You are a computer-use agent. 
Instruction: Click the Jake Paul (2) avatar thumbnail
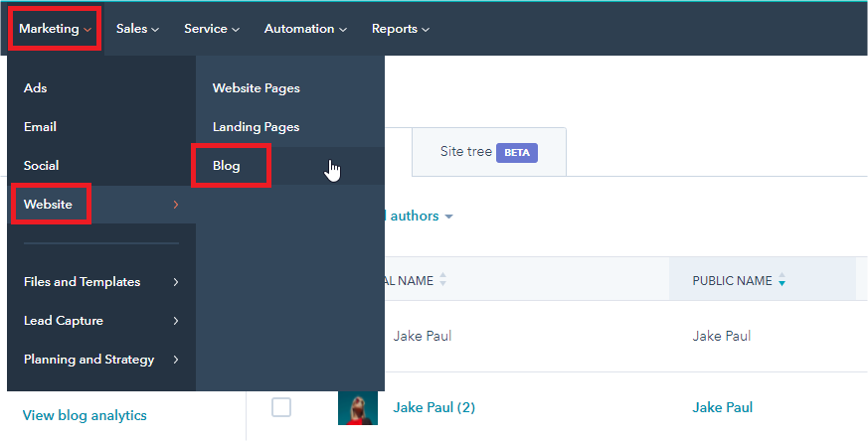[357, 407]
